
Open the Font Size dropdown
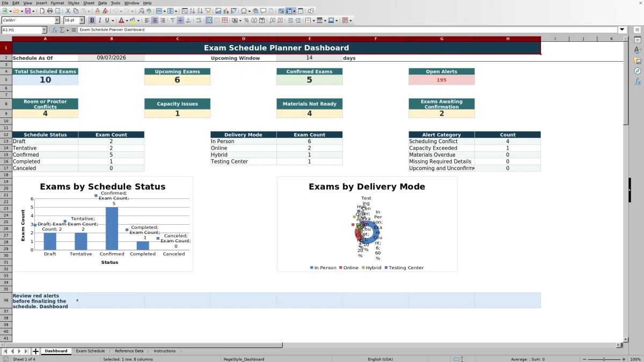(82, 20)
